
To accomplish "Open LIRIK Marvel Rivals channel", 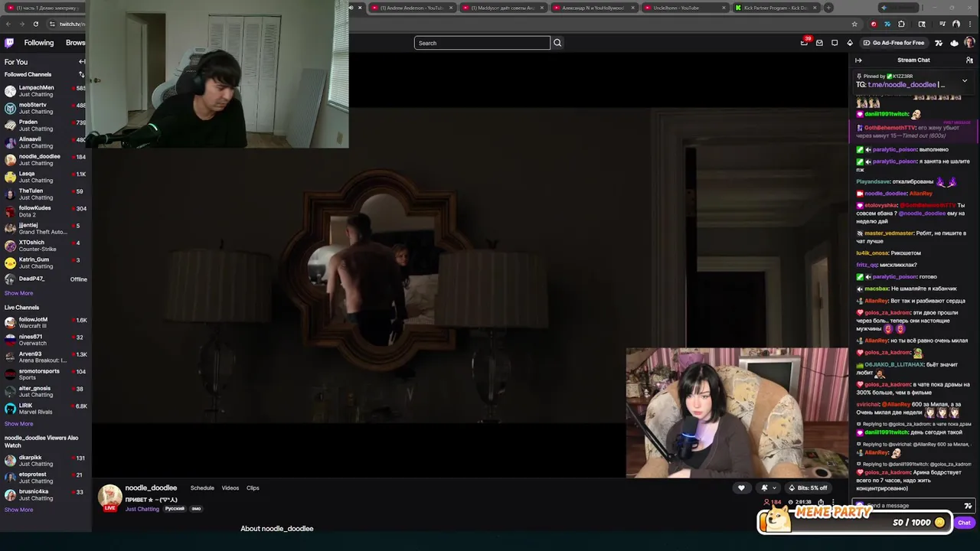I will pyautogui.click(x=45, y=409).
